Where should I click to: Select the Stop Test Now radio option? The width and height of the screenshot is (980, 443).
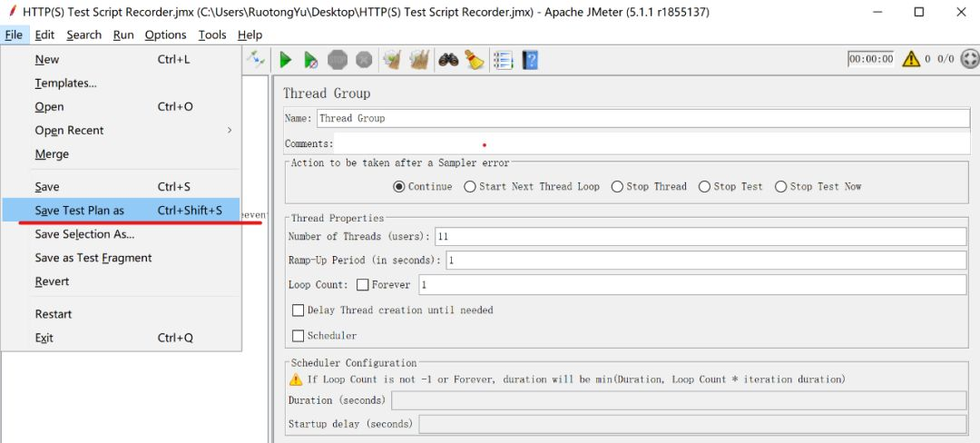tap(818, 186)
